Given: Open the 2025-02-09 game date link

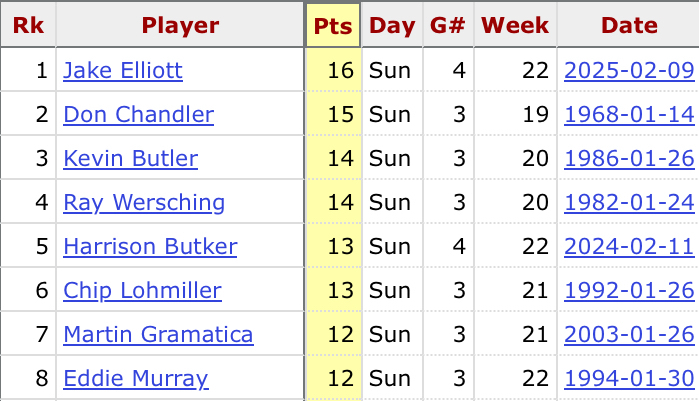Looking at the screenshot, I should pos(629,71).
